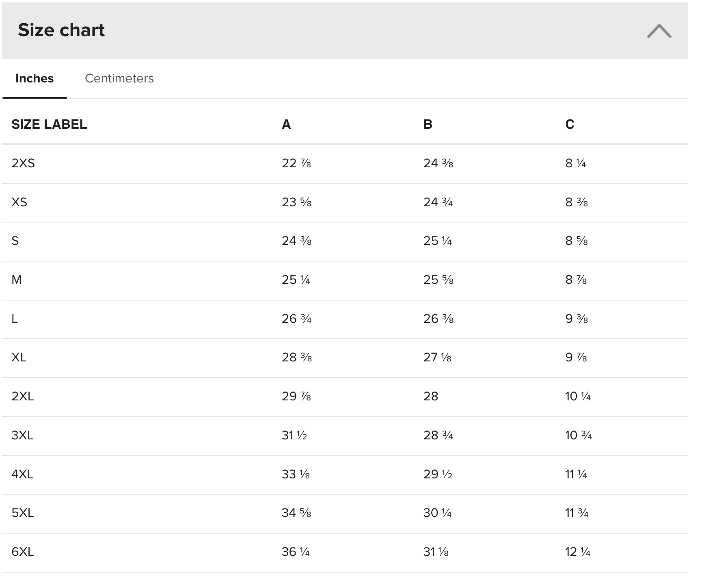
Task: Click the A measurement 25 ¼ for M
Action: coord(296,280)
